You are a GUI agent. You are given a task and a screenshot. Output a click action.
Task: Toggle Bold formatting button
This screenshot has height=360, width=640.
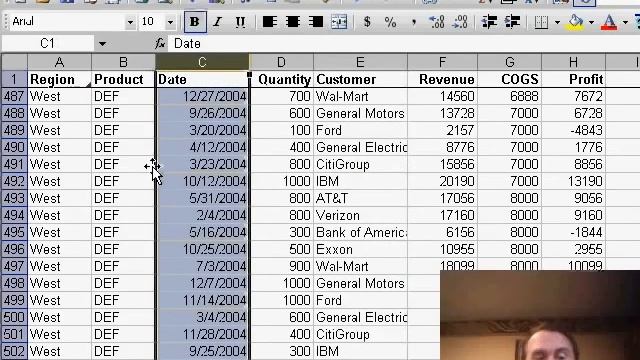(x=195, y=22)
